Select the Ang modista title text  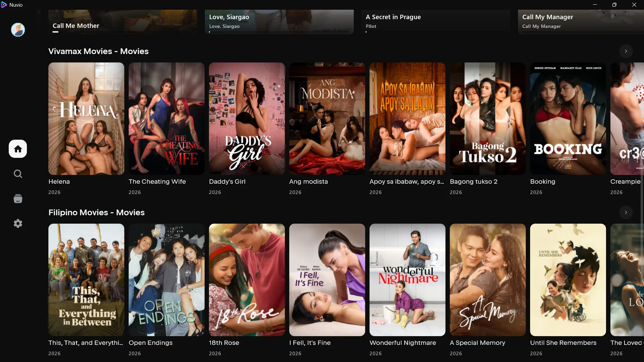tap(308, 182)
